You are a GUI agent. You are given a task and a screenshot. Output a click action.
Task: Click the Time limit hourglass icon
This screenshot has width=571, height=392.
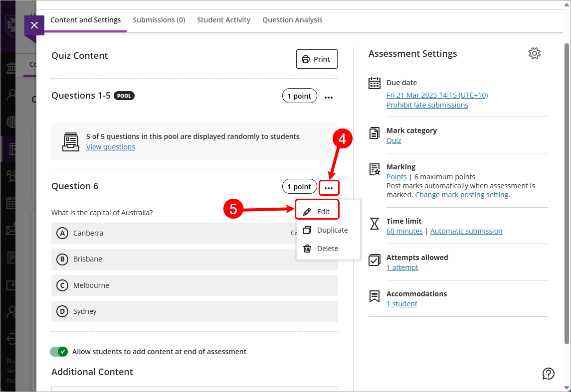(x=375, y=224)
